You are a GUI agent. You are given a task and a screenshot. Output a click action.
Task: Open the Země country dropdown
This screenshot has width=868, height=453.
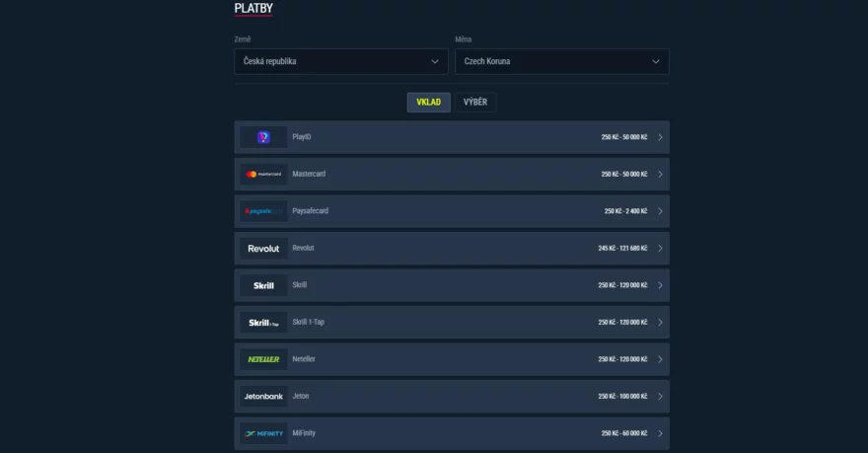pyautogui.click(x=341, y=61)
